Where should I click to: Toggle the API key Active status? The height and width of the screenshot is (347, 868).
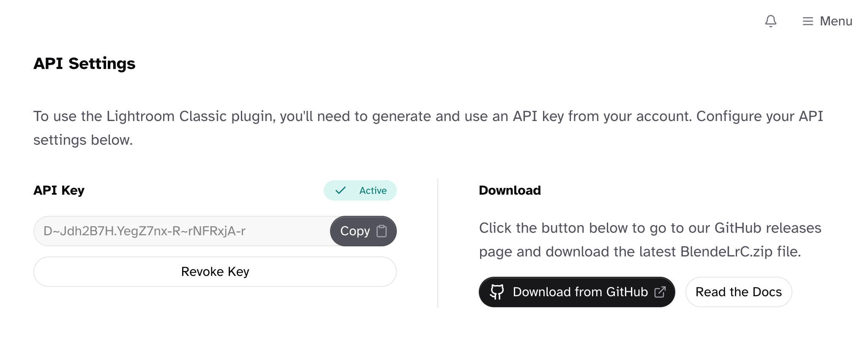point(360,190)
